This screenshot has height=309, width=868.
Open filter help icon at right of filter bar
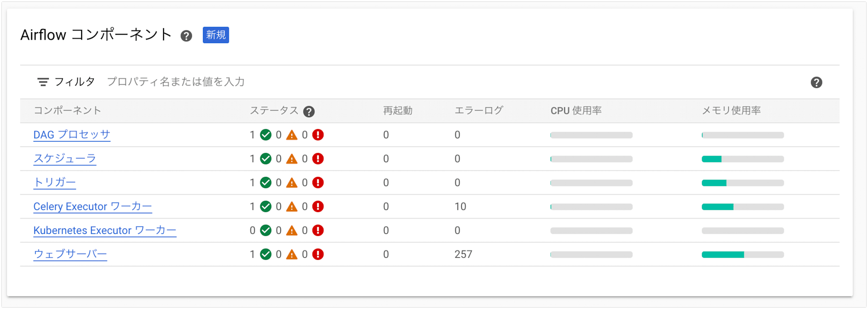816,83
